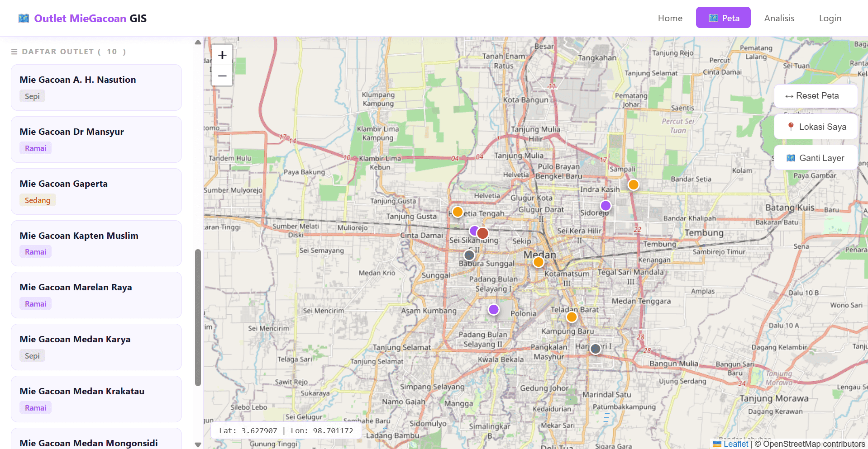Click the map icon in Ganti Layer

click(x=791, y=158)
